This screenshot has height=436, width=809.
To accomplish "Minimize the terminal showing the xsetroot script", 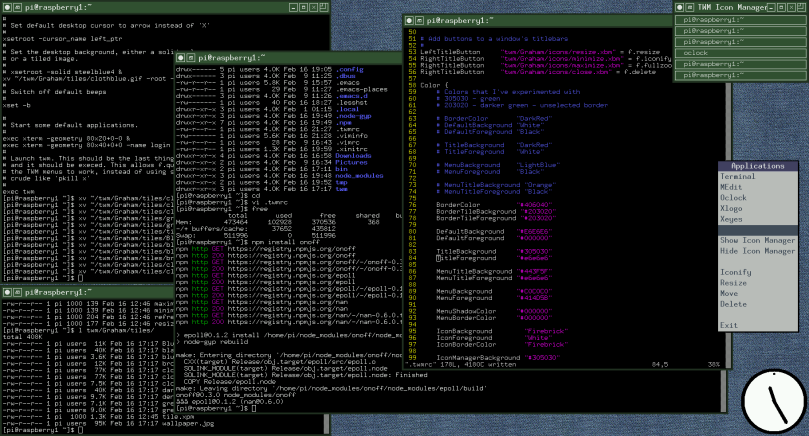I will 293,7.
